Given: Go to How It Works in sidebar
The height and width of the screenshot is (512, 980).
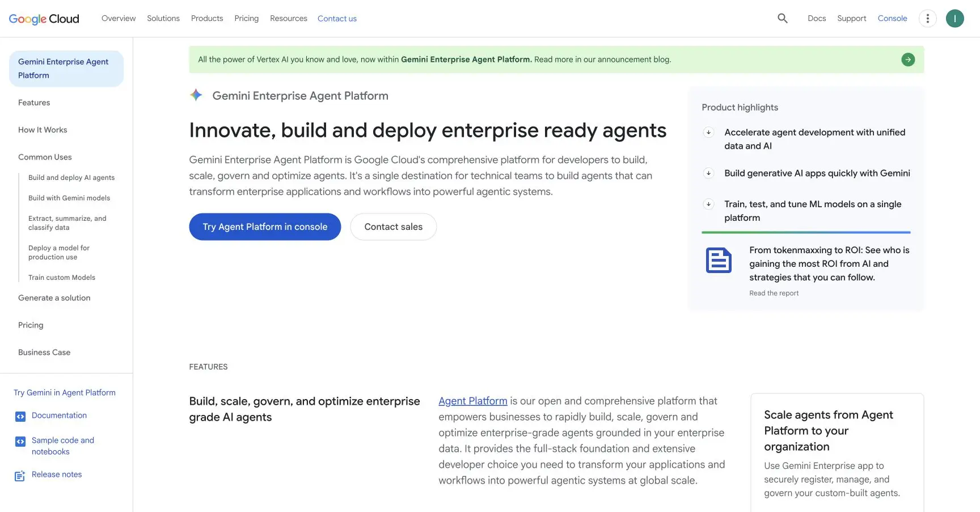Looking at the screenshot, I should click(43, 130).
